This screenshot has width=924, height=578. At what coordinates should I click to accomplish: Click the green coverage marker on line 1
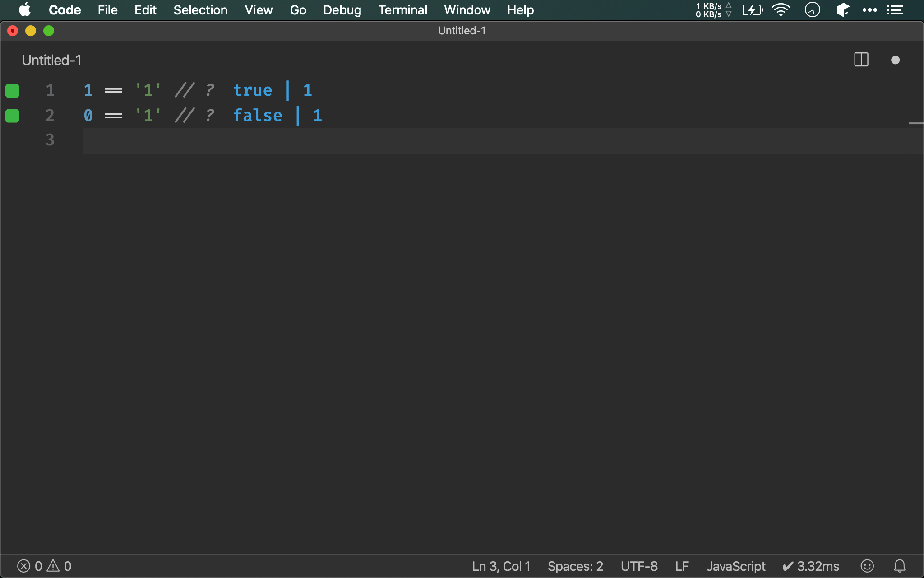coord(12,91)
